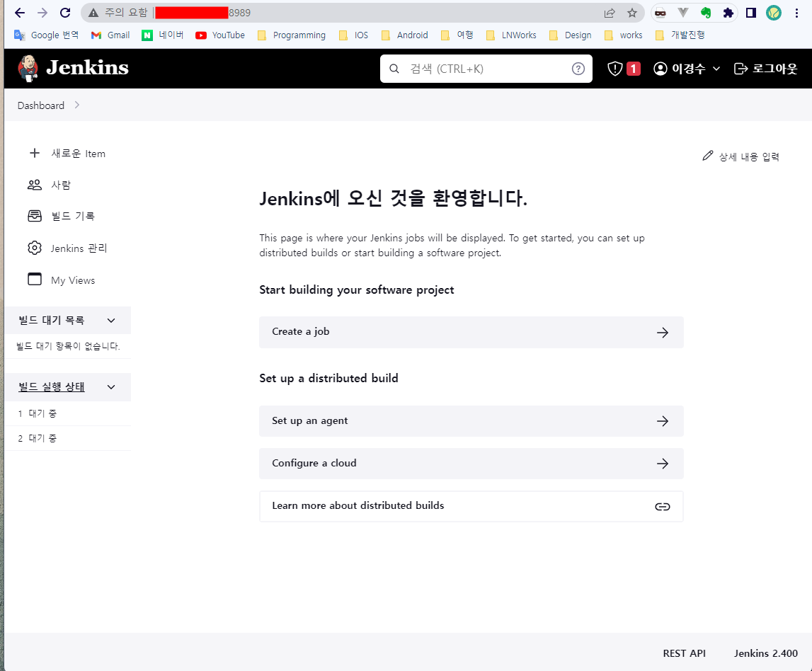Image resolution: width=812 pixels, height=671 pixels.
Task: Open the 개발진행 bookmark folder
Action: point(680,35)
